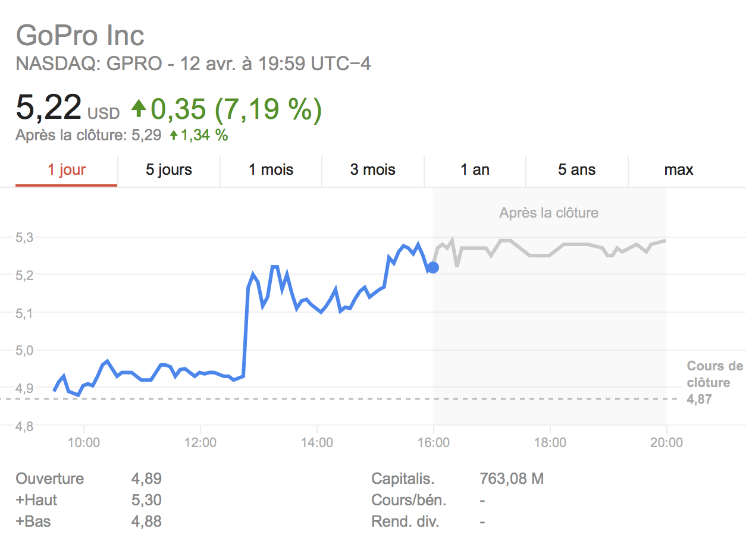Select the 1 an tab
Screen dimensions: 746x560
click(x=475, y=170)
